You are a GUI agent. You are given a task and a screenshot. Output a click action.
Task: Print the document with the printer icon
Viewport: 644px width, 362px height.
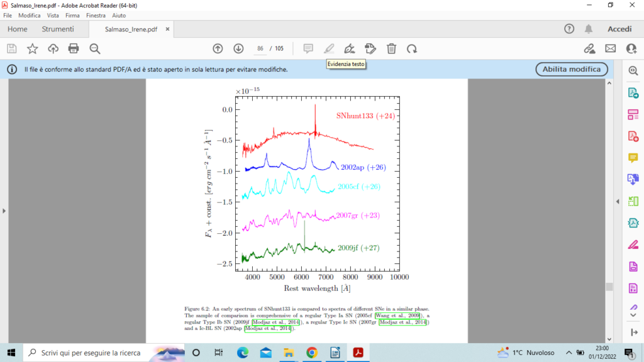74,48
